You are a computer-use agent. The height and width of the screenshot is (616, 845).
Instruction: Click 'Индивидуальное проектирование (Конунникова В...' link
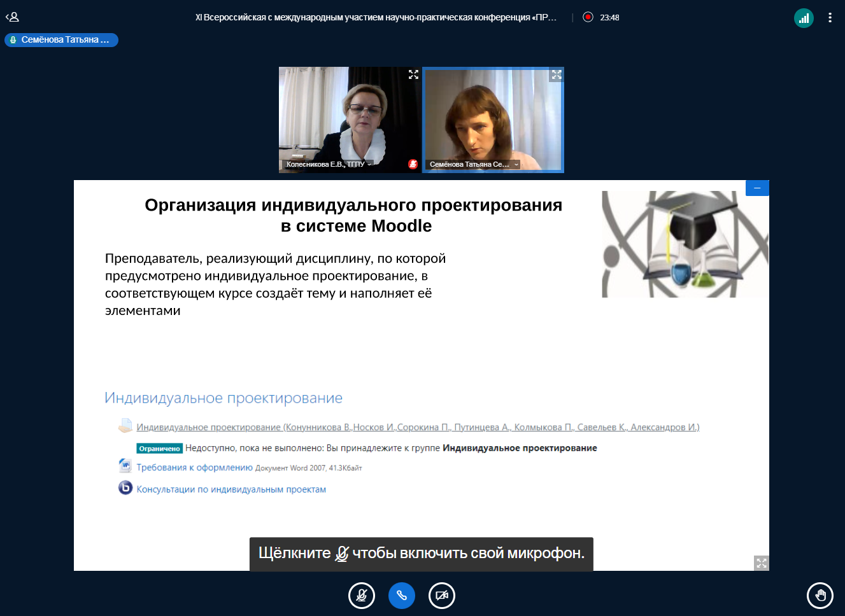418,427
